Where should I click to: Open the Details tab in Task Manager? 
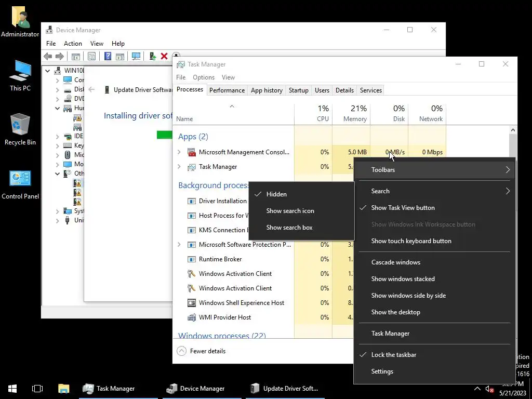click(344, 90)
